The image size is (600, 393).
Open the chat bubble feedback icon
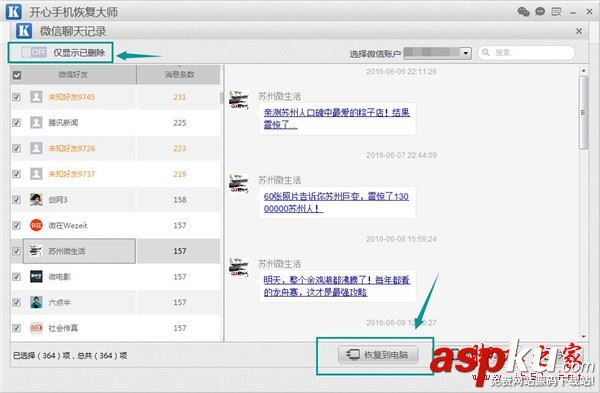540,11
